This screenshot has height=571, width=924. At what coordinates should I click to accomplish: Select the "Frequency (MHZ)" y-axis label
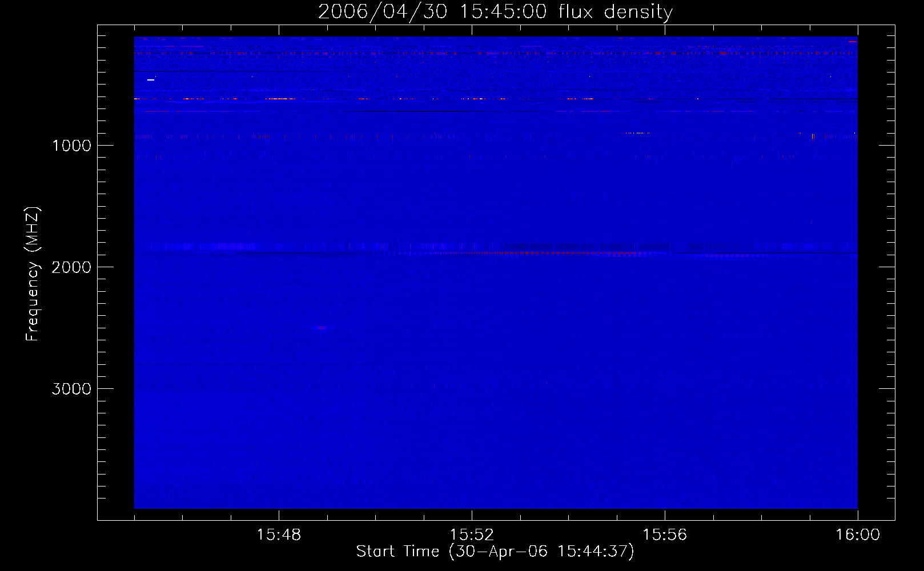point(33,274)
